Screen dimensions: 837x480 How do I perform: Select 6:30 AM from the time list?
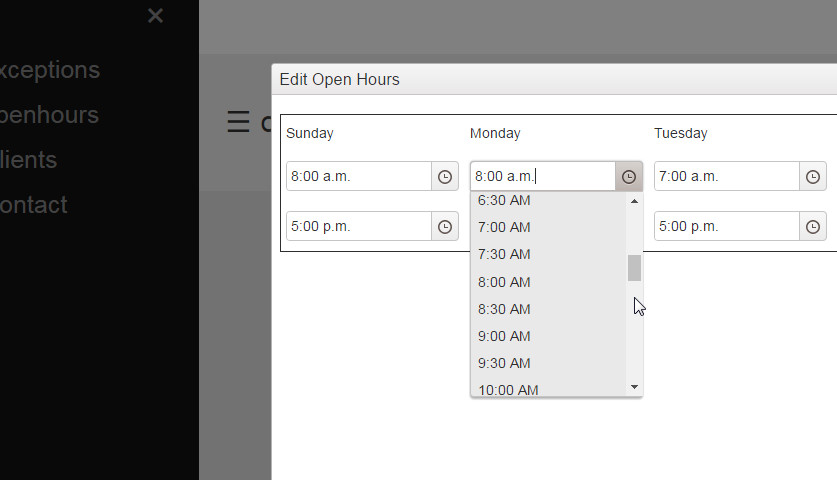504,201
